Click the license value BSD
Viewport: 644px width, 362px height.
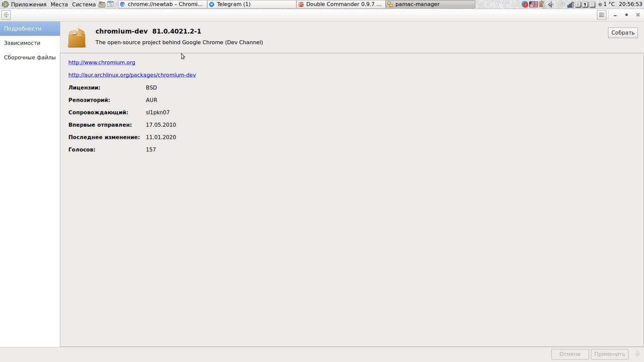coord(151,87)
